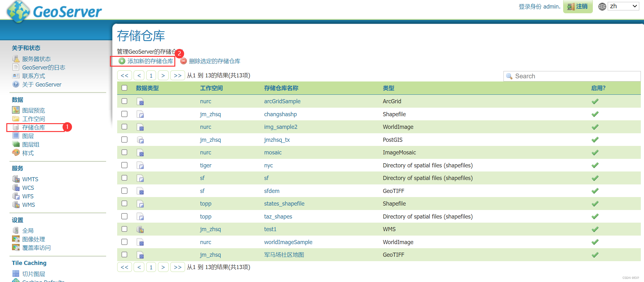Go to last page using top >> button
644x282 pixels.
pos(178,75)
